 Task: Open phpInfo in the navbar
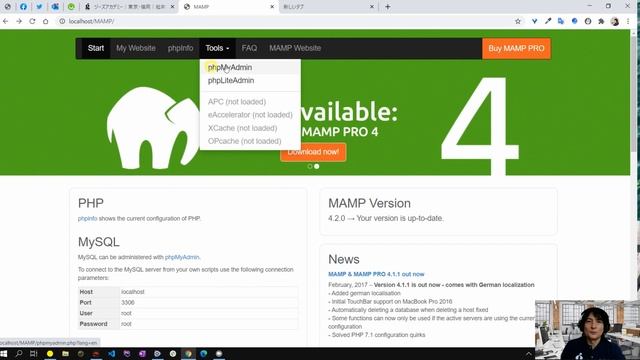[x=180, y=48]
